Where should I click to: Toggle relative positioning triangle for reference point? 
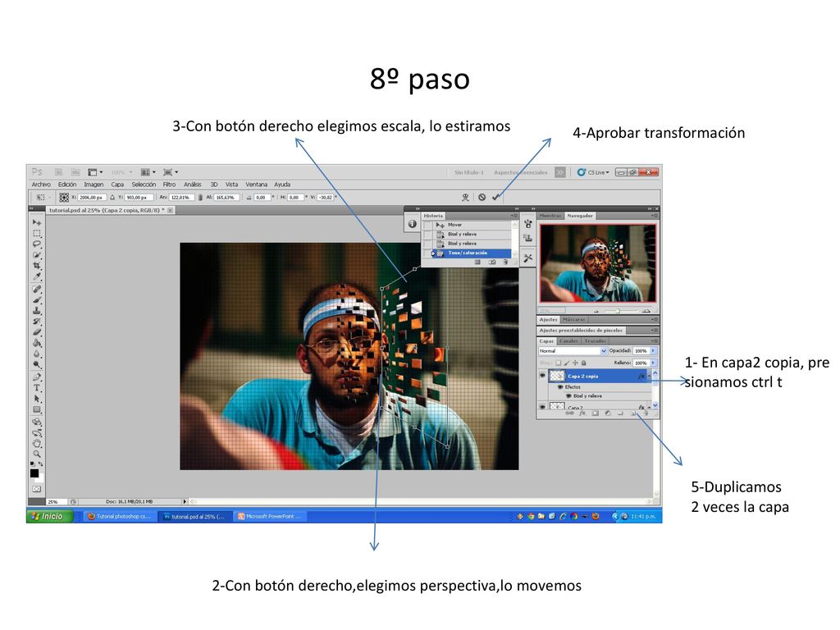pyautogui.click(x=112, y=197)
